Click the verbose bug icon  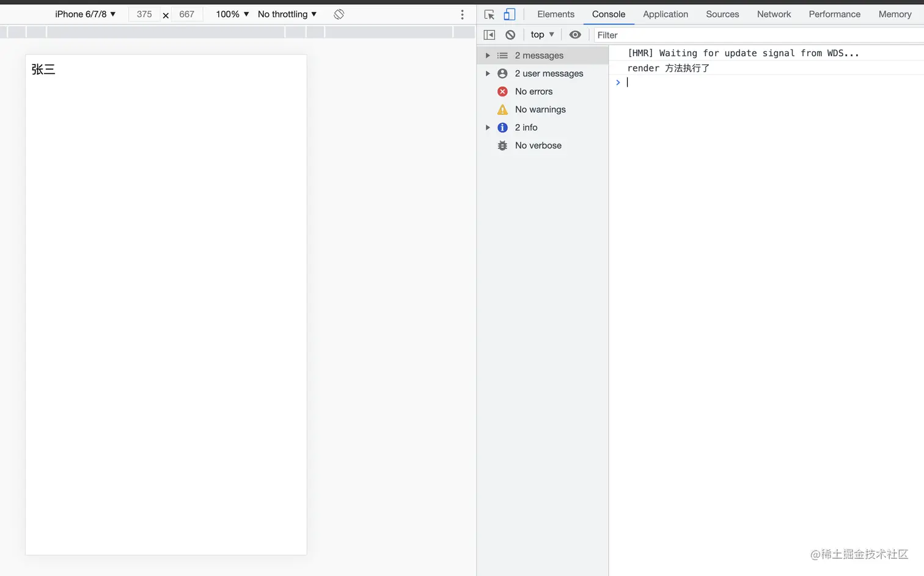[502, 145]
